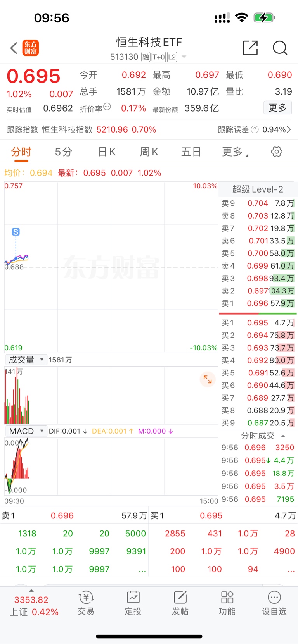Open the 功能 functions icon

pyautogui.click(x=227, y=603)
